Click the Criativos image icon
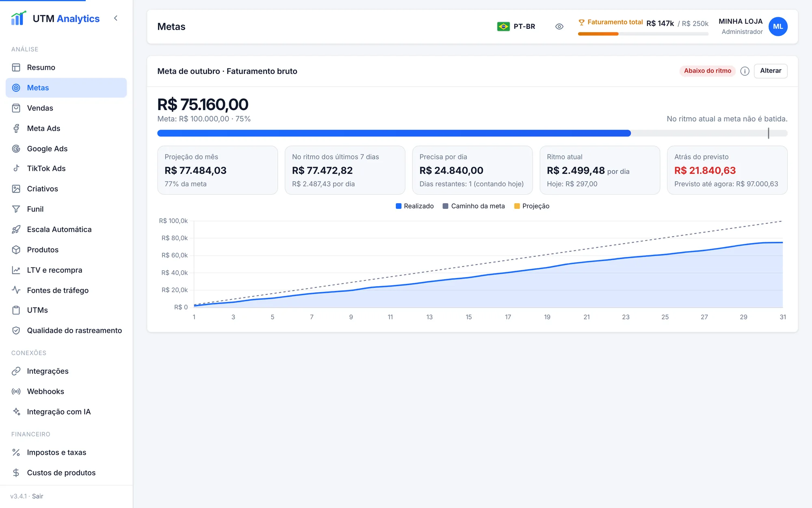The height and width of the screenshot is (508, 812). tap(16, 189)
